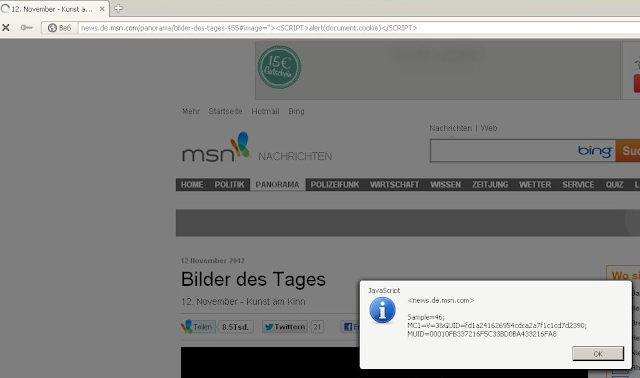This screenshot has height=378, width=640.
Task: Open the HOME nav item
Action: tap(192, 185)
